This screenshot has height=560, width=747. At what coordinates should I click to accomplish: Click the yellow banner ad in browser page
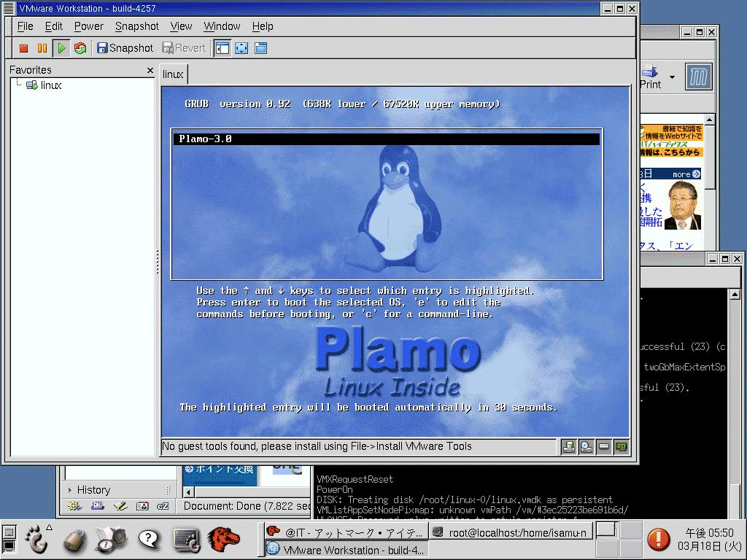[671, 141]
